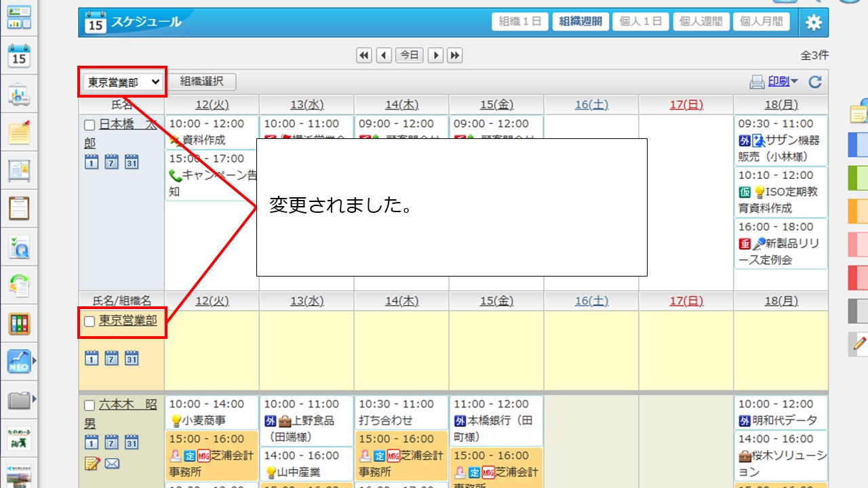The width and height of the screenshot is (868, 488).
Task: Reload the schedule with the refresh icon
Action: tap(815, 82)
